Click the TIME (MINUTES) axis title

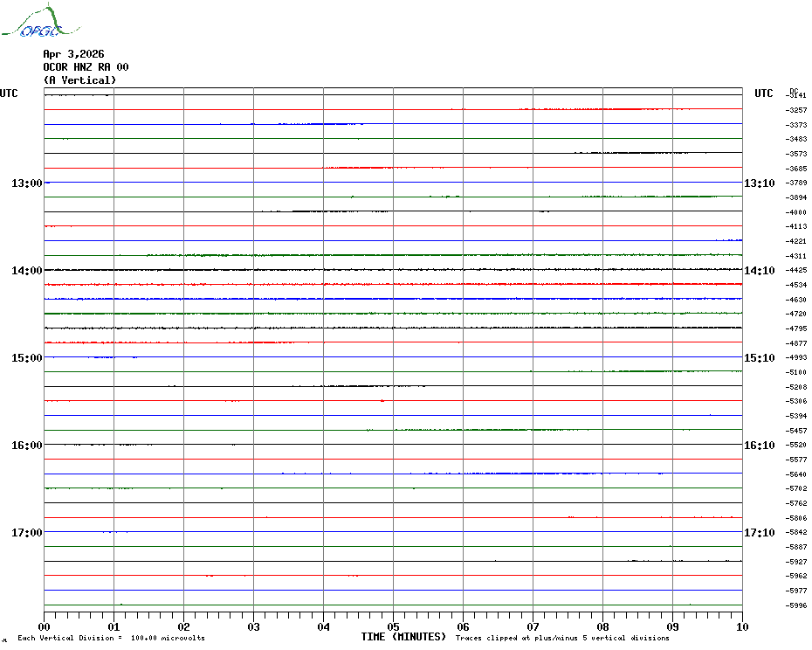(403, 637)
